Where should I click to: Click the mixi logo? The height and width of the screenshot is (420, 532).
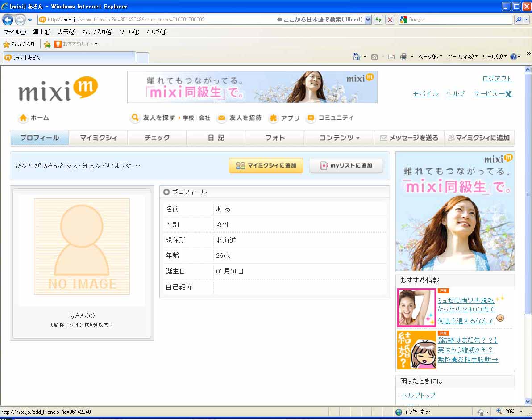pyautogui.click(x=58, y=89)
